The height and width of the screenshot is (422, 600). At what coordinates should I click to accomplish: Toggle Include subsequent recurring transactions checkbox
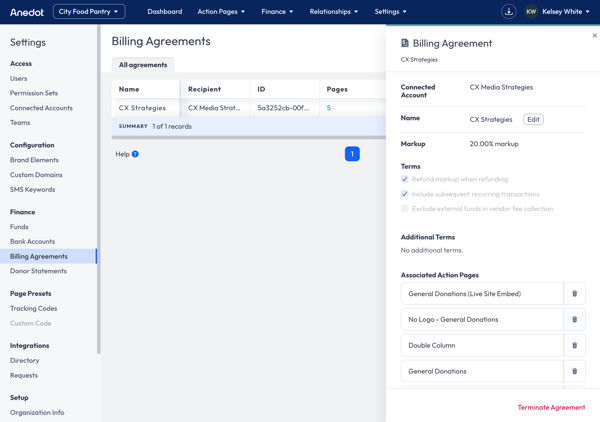404,194
